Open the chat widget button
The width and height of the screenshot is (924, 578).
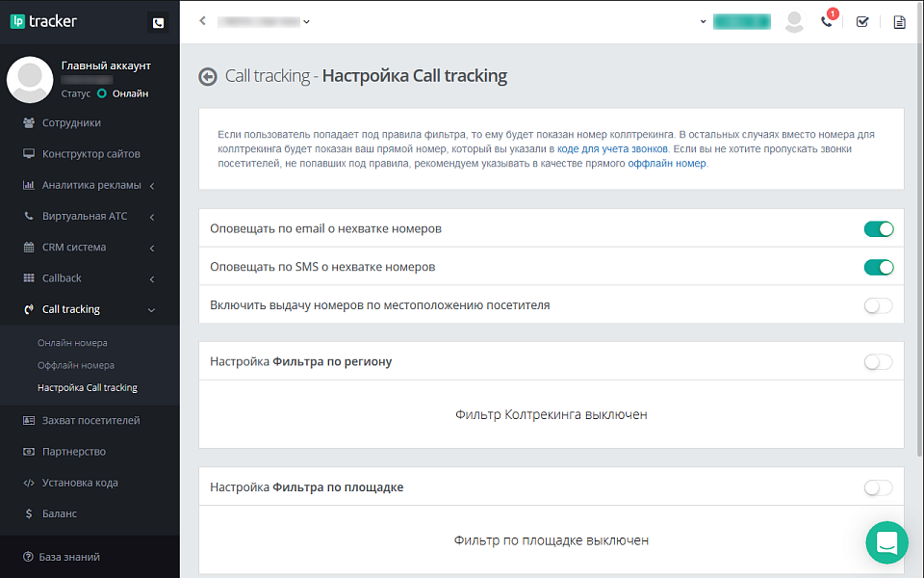(886, 542)
